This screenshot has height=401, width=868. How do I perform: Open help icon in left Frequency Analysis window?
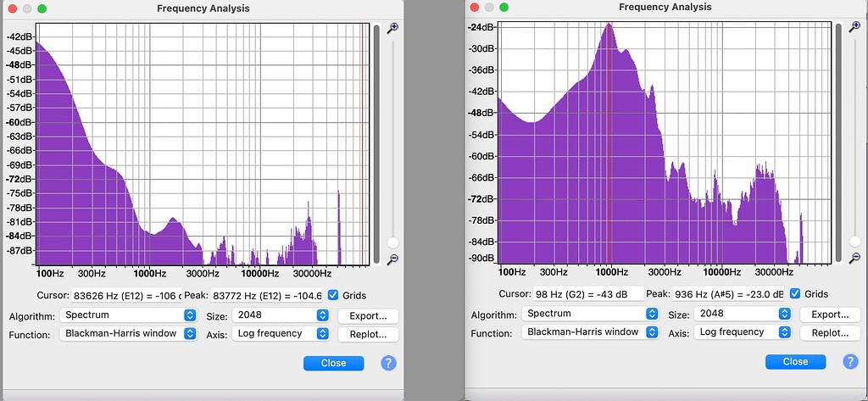coord(388,363)
